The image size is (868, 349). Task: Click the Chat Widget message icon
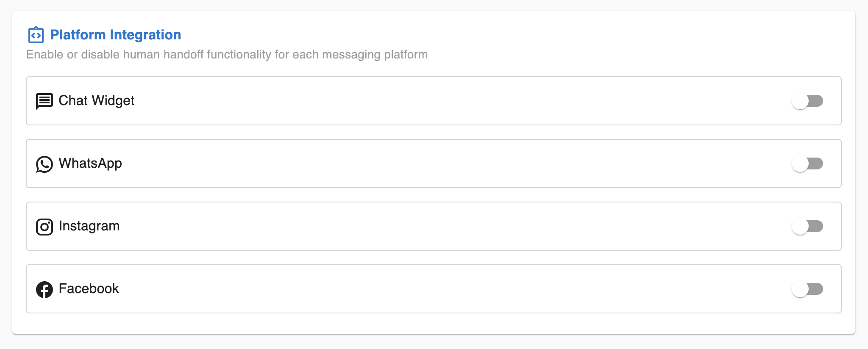pos(45,101)
